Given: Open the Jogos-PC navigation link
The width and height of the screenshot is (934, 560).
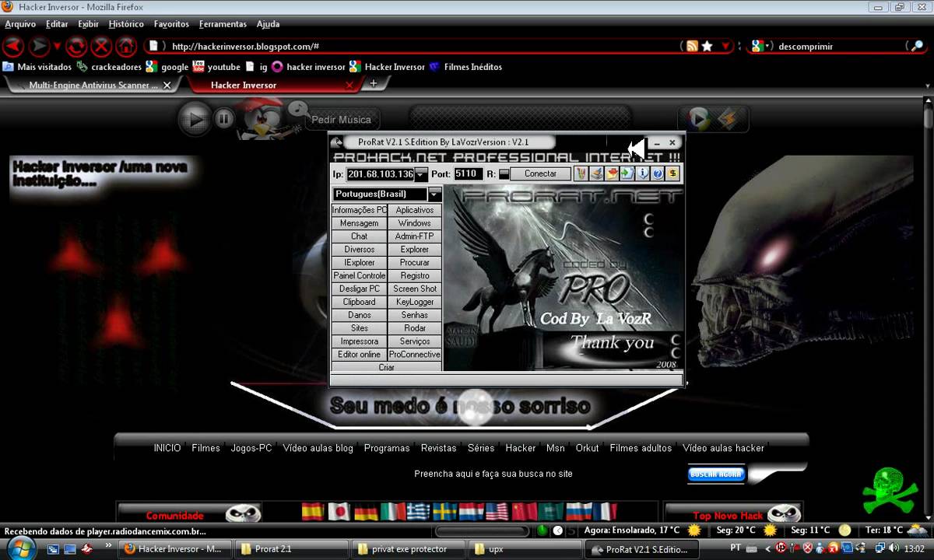Looking at the screenshot, I should [251, 448].
